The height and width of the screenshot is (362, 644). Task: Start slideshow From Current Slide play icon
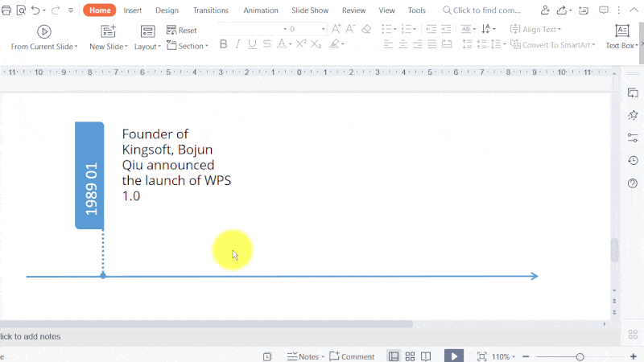(44, 31)
